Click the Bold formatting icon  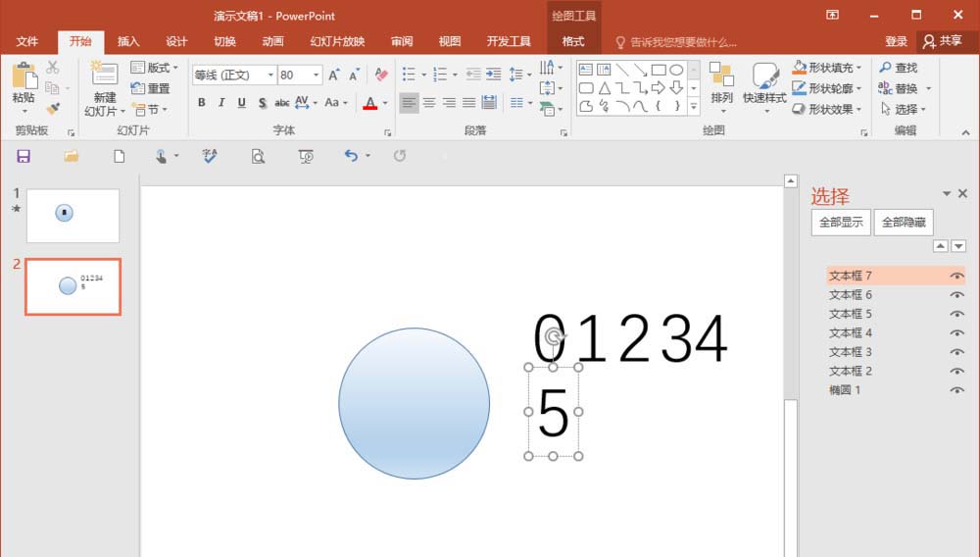(201, 103)
